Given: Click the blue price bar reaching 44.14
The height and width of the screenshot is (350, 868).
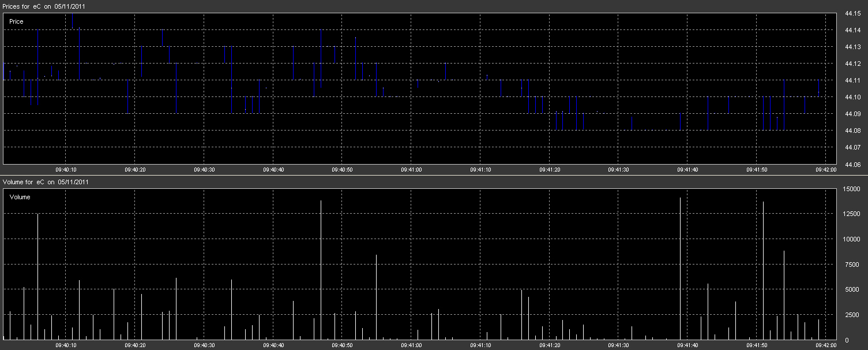Looking at the screenshot, I should tap(321, 58).
